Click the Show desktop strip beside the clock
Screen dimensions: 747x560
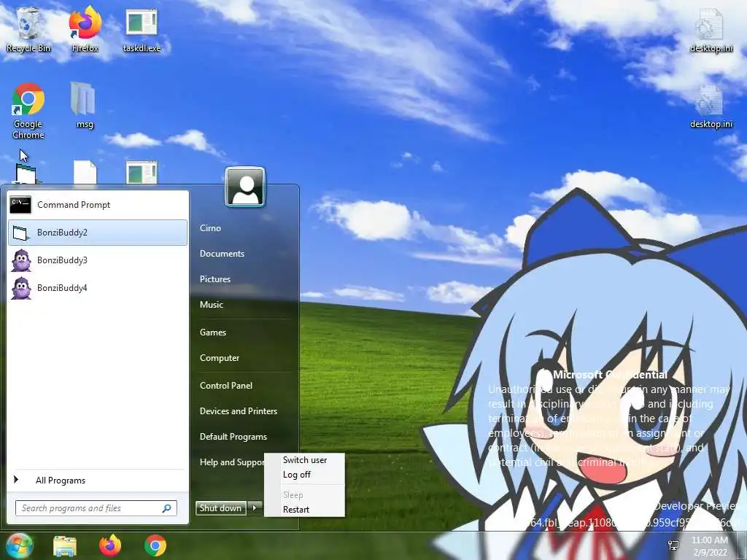coord(741,545)
